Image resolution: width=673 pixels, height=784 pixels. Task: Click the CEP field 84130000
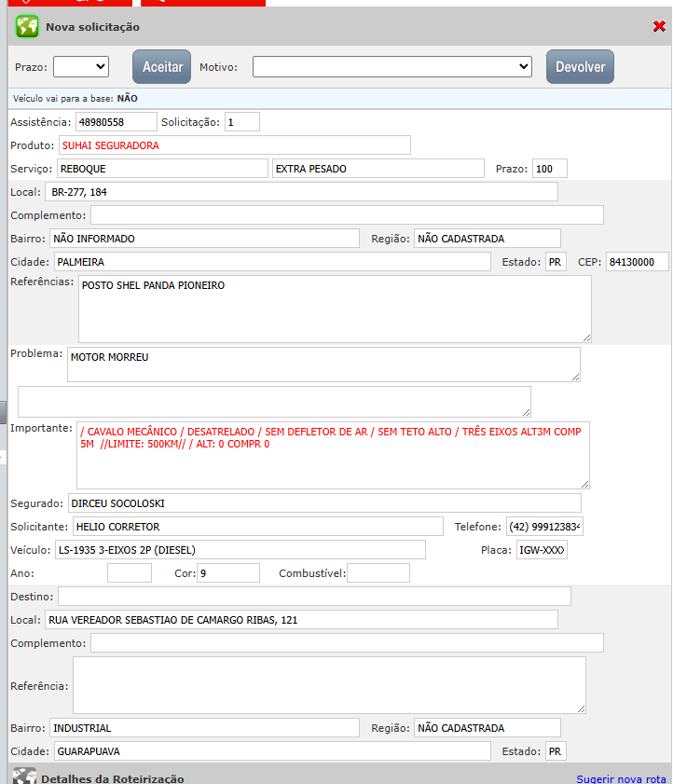tap(637, 262)
